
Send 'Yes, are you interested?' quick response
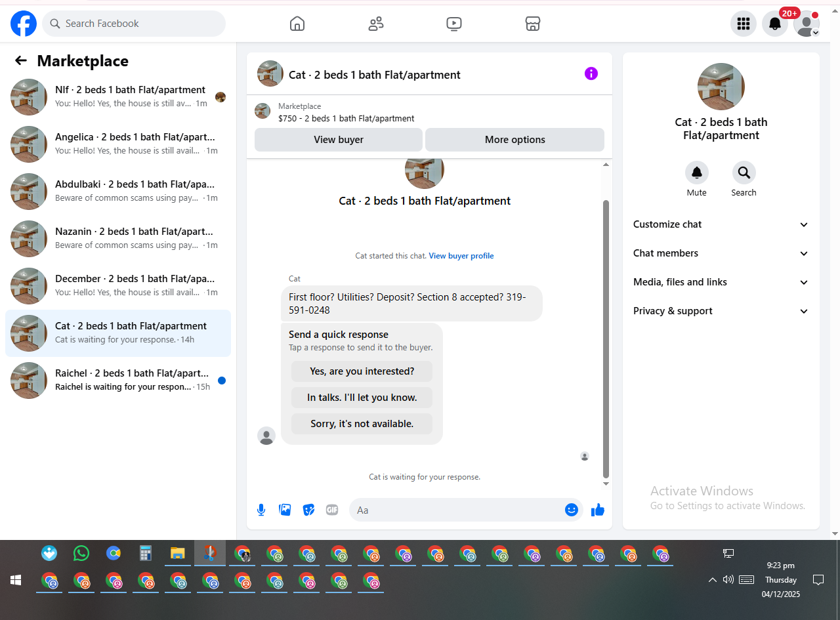point(362,371)
